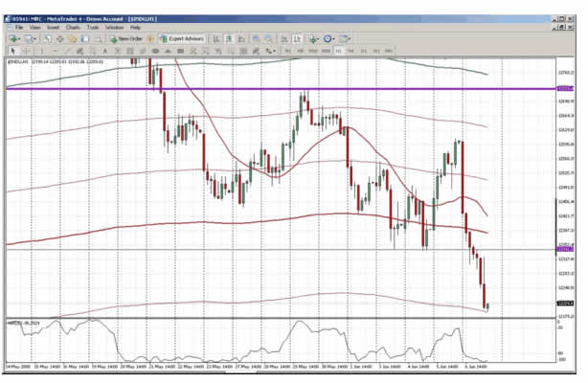Open the File menu
Viewport: 588px width, 383px height.
click(19, 28)
